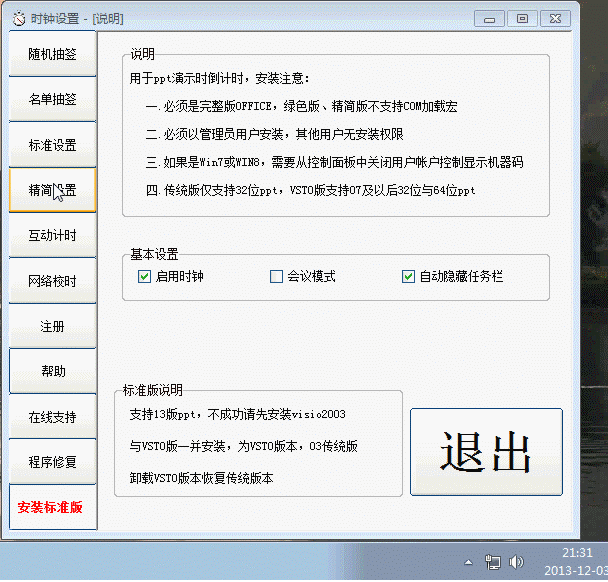Viewport: 608px width, 582px height.
Task: Click red 安装标准版 install button
Action: pyautogui.click(x=52, y=507)
